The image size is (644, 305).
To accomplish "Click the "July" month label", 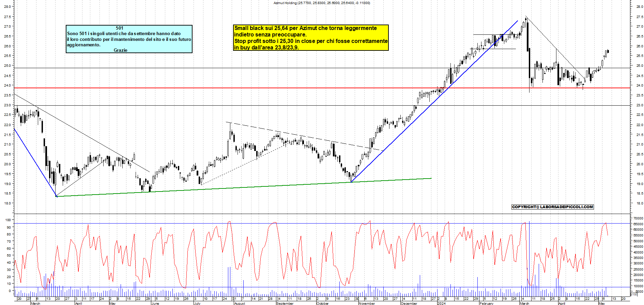I will pos(197,303).
